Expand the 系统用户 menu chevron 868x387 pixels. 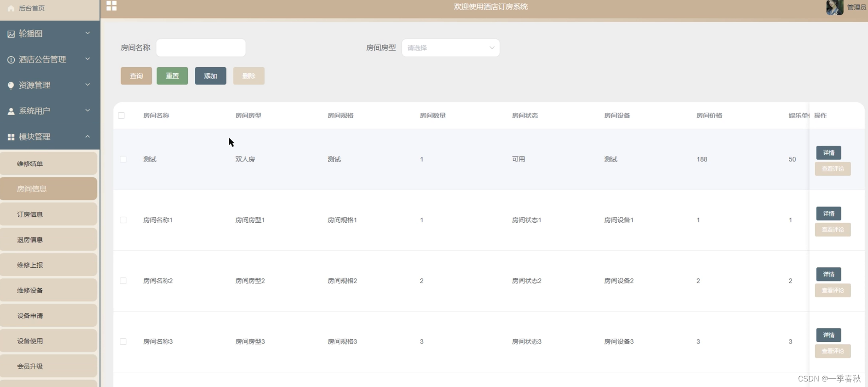point(87,110)
